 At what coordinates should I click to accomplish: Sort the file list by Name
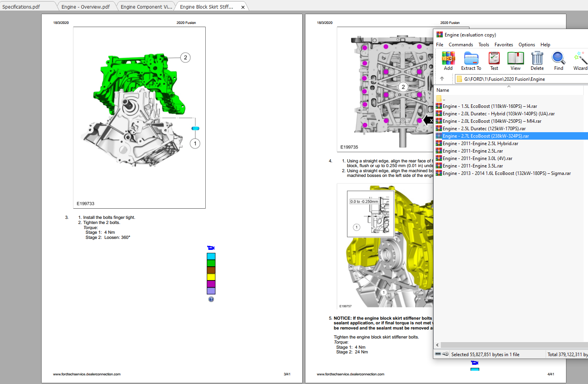click(x=442, y=90)
